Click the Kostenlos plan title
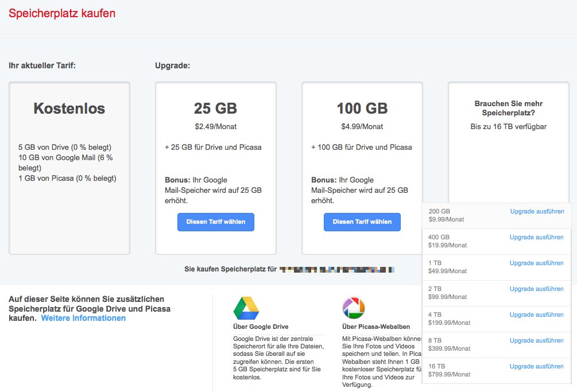This screenshot has width=577, height=392. pos(69,108)
